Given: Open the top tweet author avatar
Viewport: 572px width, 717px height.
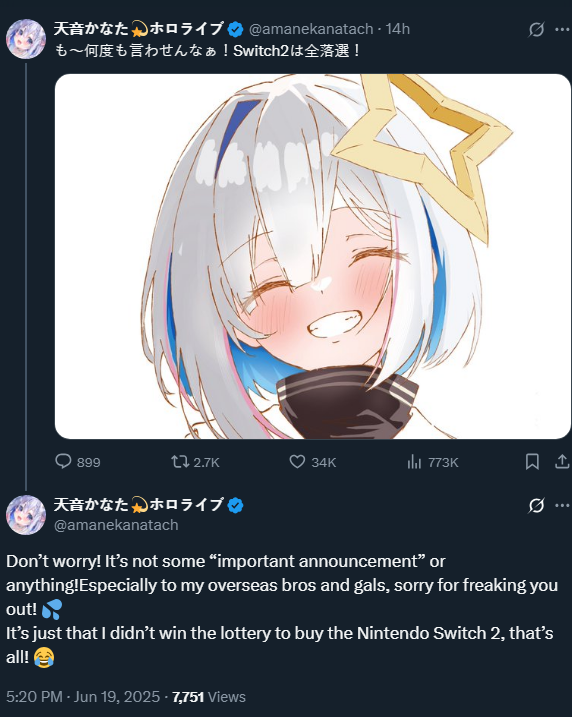Looking at the screenshot, I should tap(26, 39).
